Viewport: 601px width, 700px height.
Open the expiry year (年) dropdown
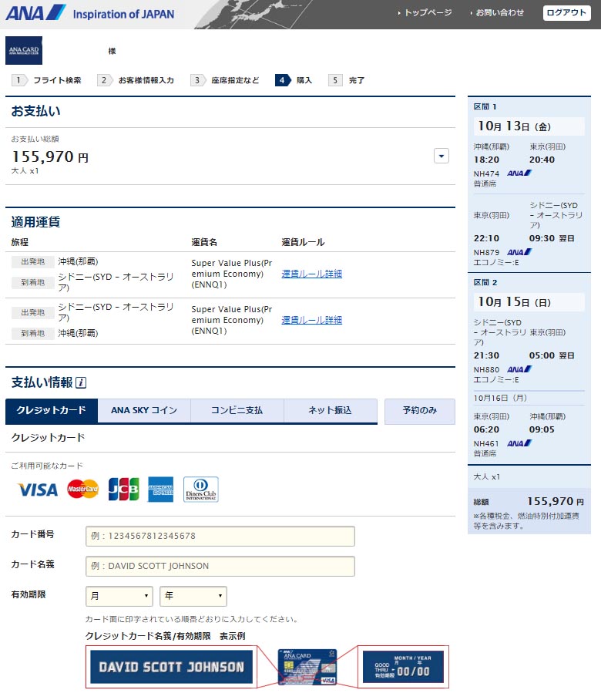[x=193, y=596]
